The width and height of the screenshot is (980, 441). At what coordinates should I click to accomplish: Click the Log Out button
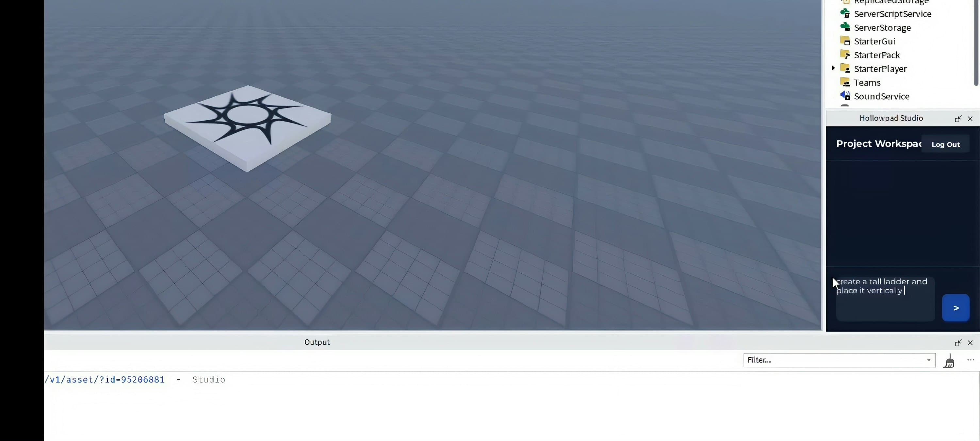946,144
